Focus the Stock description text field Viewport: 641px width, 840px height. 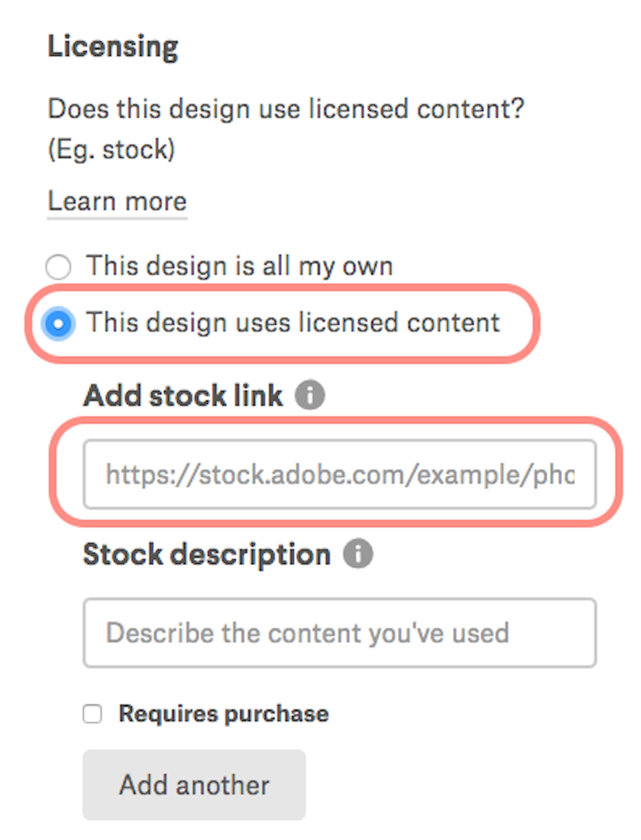(339, 633)
